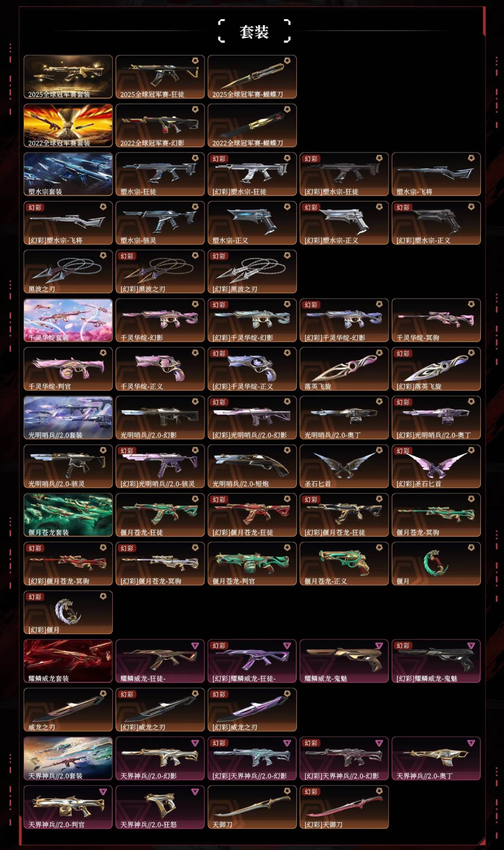Select the 光明哨兵//2.0-短炮 shotgun skin
The image size is (504, 850).
click(252, 466)
